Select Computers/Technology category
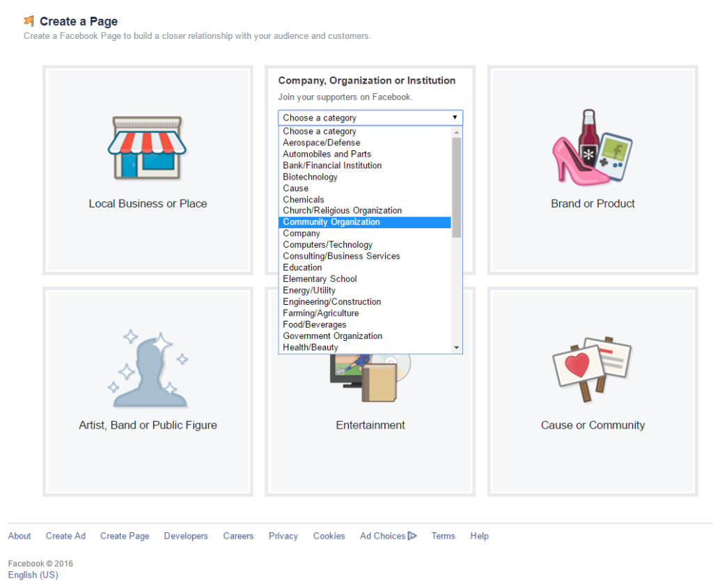Viewport: 713px width, 588px height. 365,244
